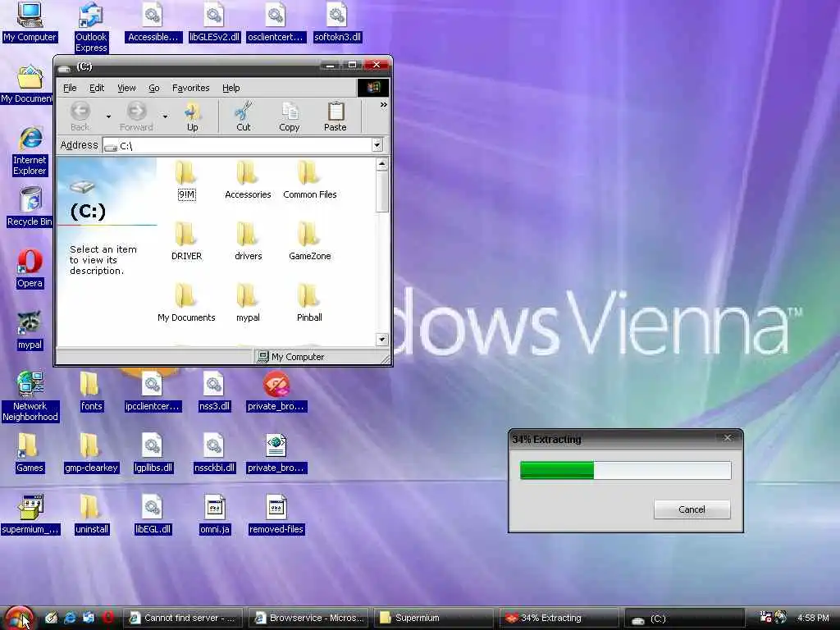Open My Computer desktop icon
840x630 pixels.
30,21
